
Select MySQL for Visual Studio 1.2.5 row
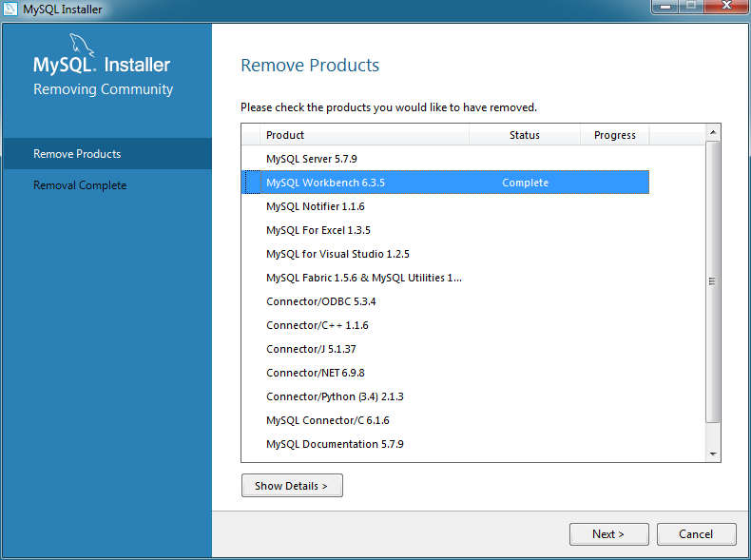coord(446,254)
